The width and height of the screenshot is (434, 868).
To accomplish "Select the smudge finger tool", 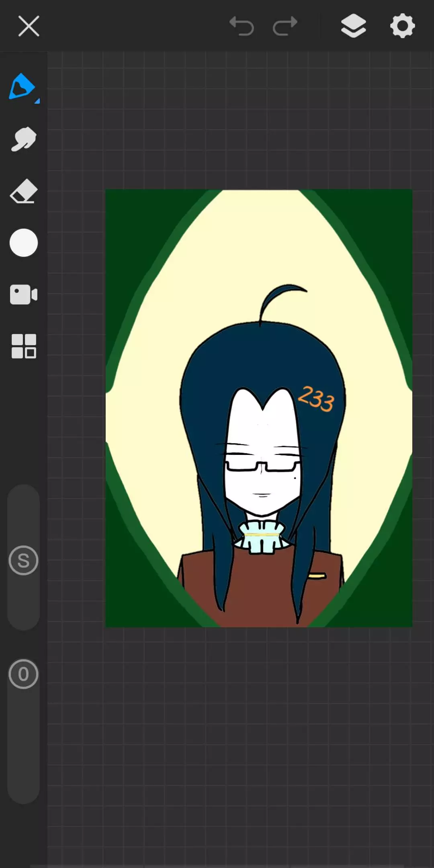I will [x=24, y=139].
